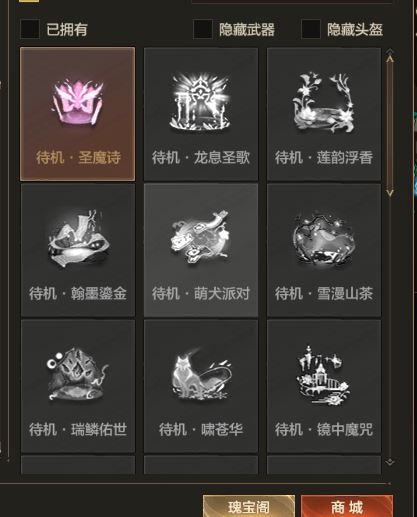Enable the 已拥有 owned filter checkbox
Screen dimensions: 417x517
pos(30,29)
